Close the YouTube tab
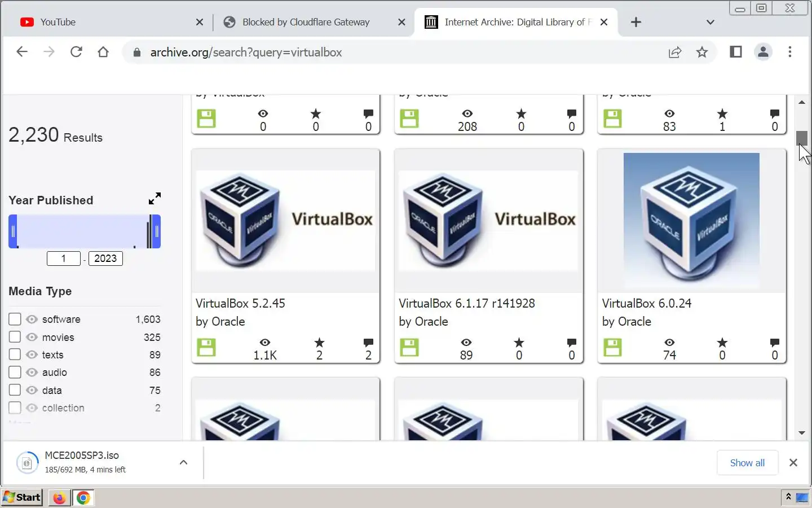This screenshot has width=812, height=508. coord(200,22)
